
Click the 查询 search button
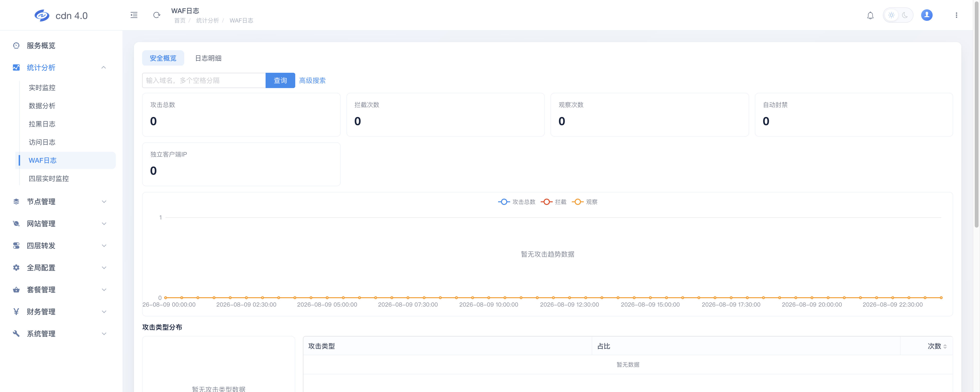[x=280, y=81]
